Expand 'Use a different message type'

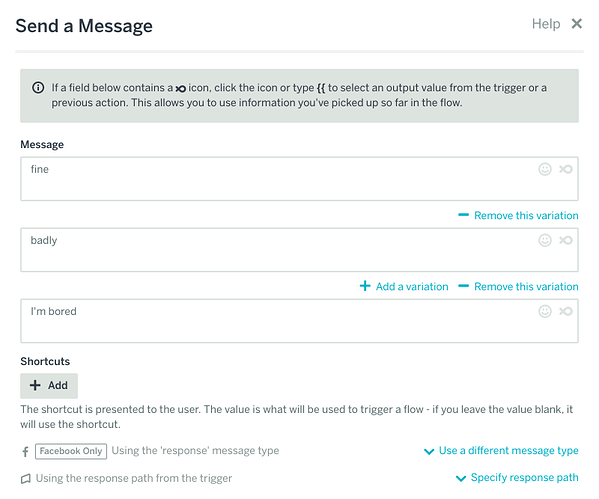tap(501, 451)
